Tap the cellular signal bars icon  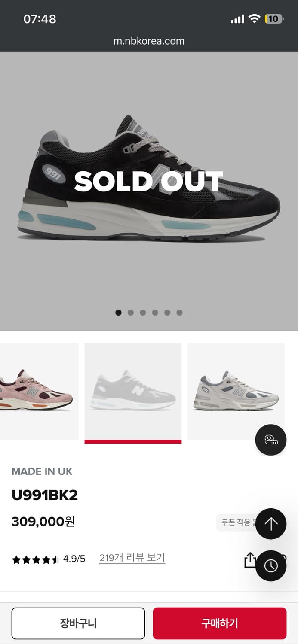click(237, 19)
